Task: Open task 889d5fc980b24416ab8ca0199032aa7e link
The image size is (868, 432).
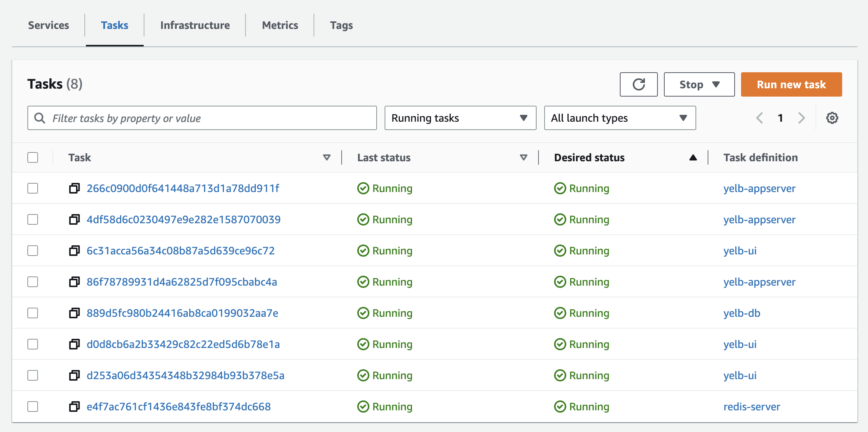Action: coord(182,313)
